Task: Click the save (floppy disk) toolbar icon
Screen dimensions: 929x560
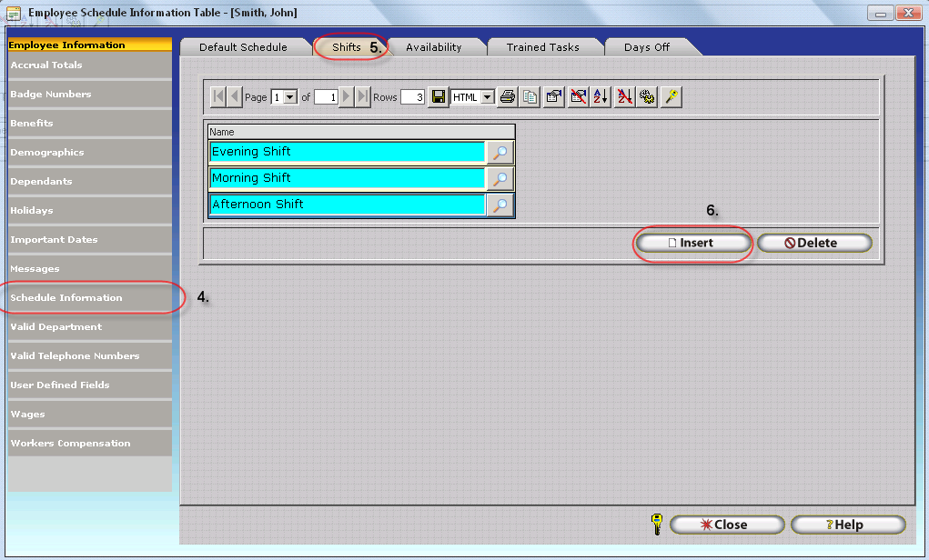Action: (x=439, y=97)
